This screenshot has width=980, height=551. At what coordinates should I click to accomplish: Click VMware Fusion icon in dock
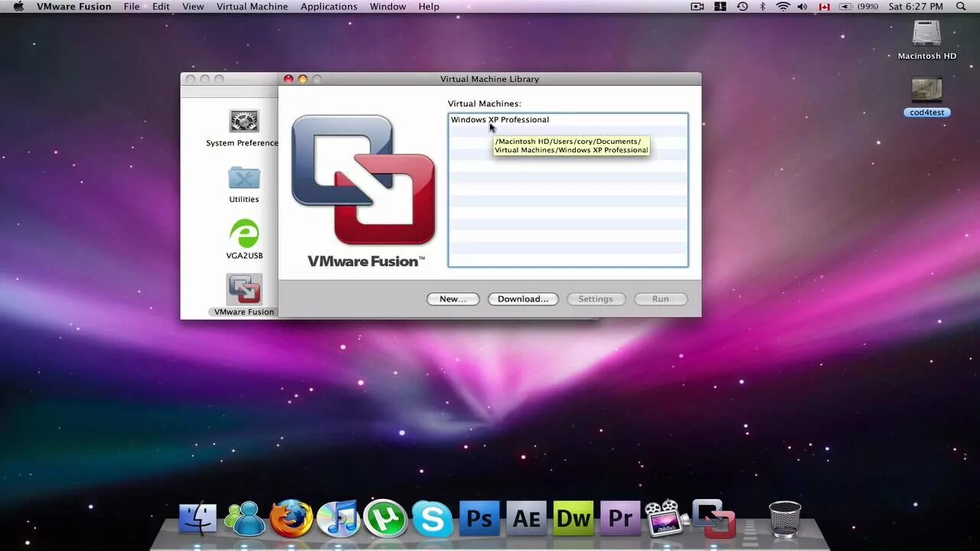click(x=714, y=519)
